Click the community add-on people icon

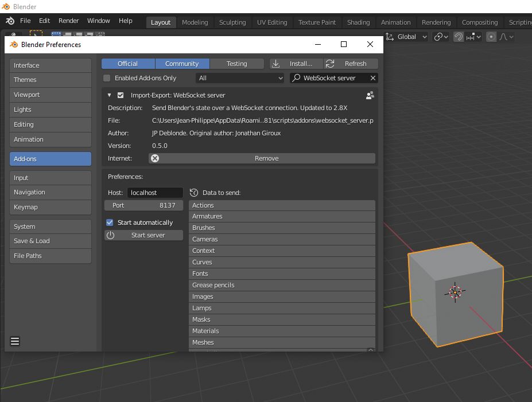(370, 95)
